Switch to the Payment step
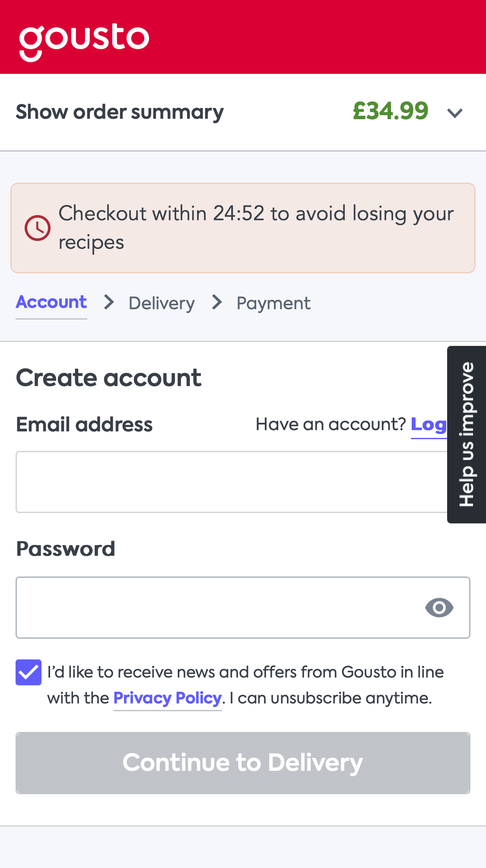Viewport: 486px width, 868px height. (x=273, y=303)
